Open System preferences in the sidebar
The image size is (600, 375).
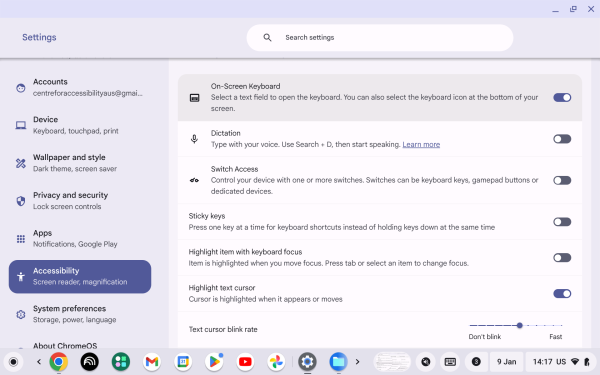point(80,314)
